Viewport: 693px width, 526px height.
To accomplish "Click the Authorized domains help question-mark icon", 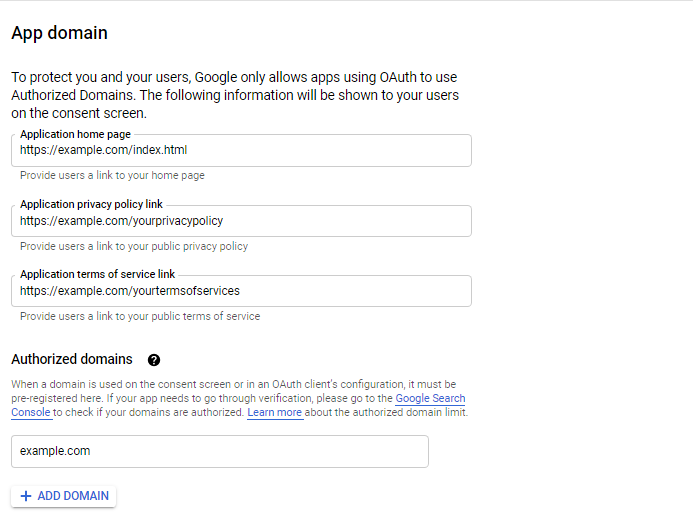I will tap(154, 360).
